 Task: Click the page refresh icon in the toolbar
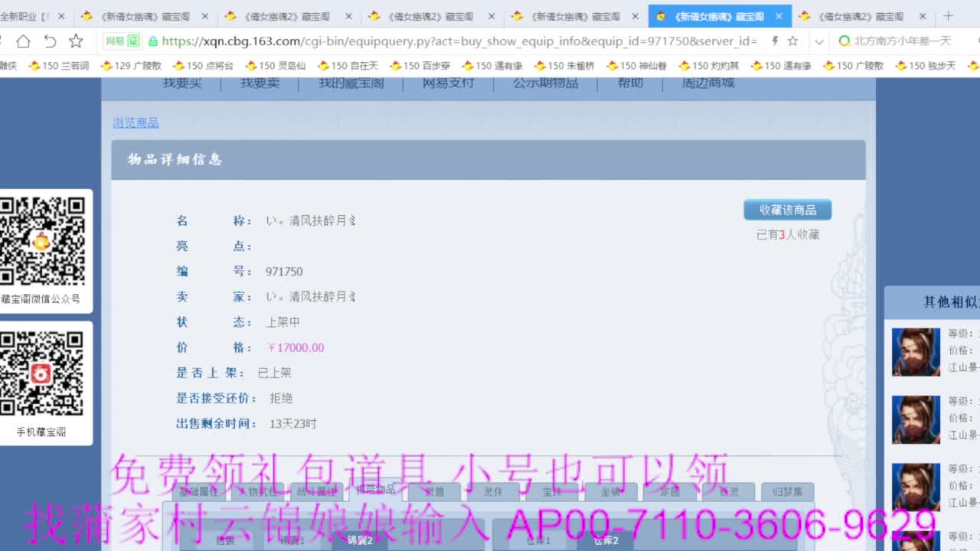coord(50,41)
